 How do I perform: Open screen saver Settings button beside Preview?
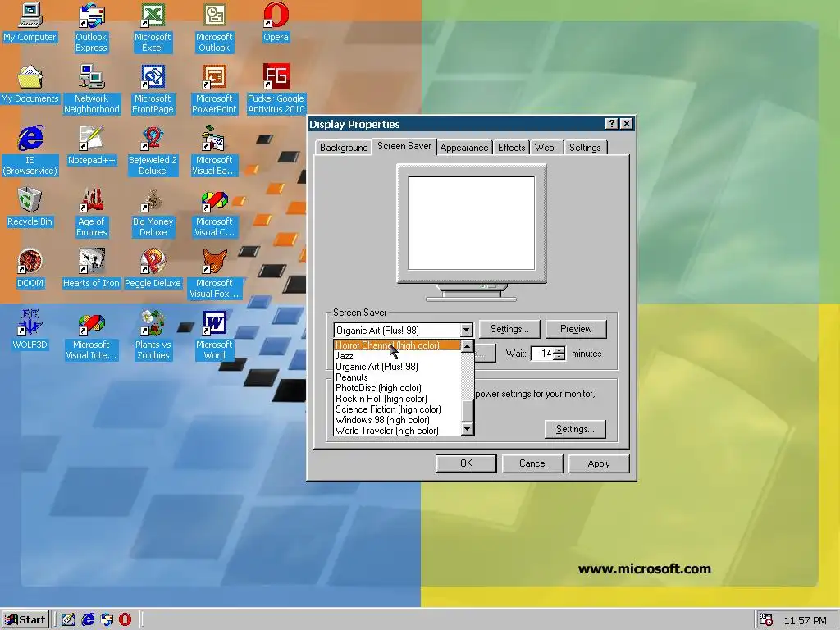tap(509, 329)
